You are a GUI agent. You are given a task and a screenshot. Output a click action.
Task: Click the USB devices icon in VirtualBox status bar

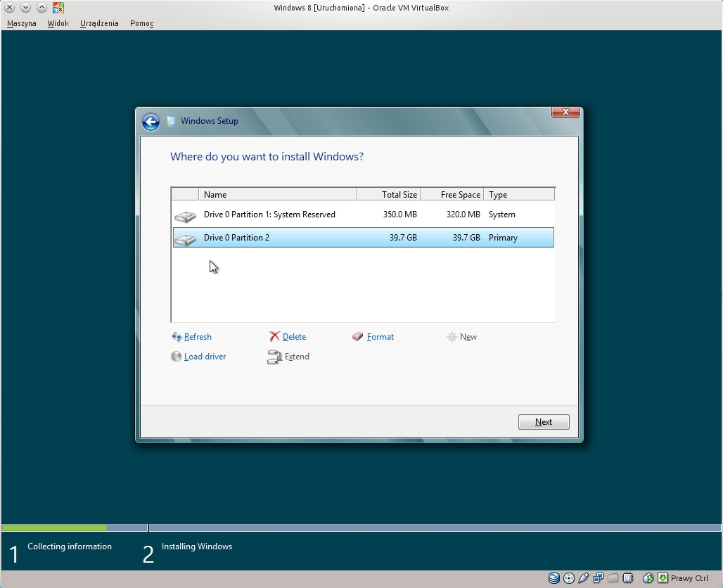click(583, 578)
